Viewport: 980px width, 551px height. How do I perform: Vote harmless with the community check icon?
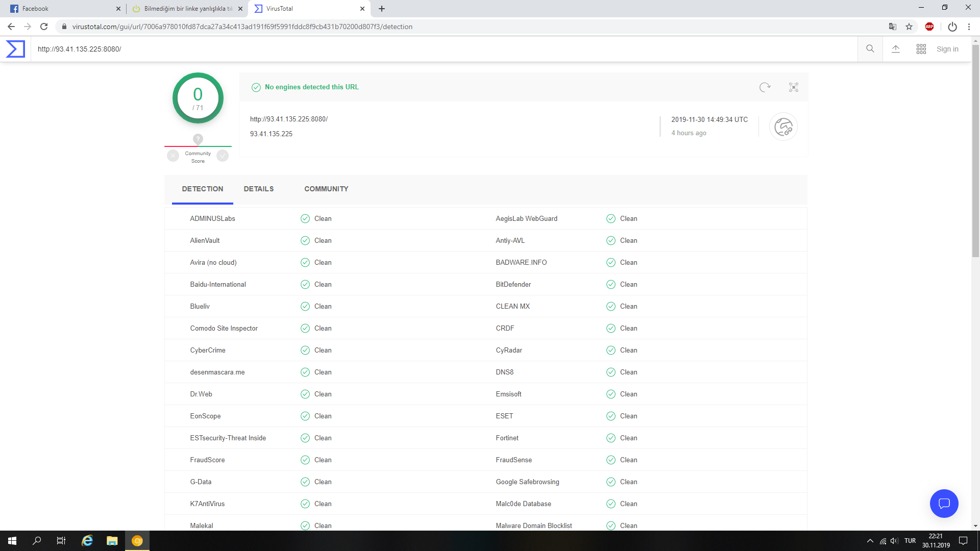point(223,156)
